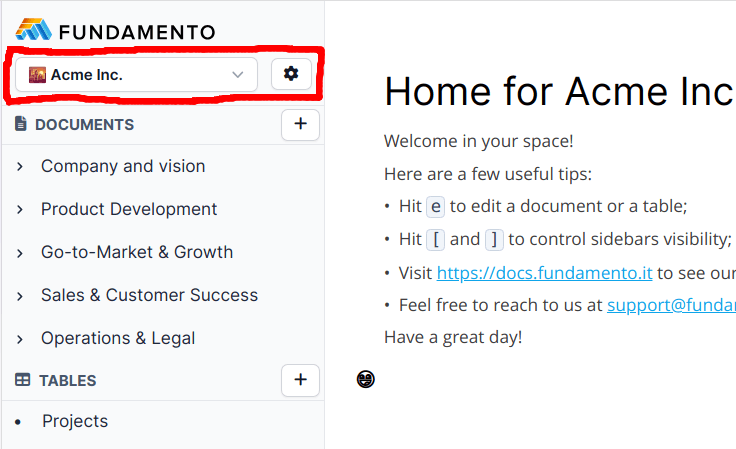Click the Fundamento logo icon
The image size is (736, 449).
click(x=33, y=30)
